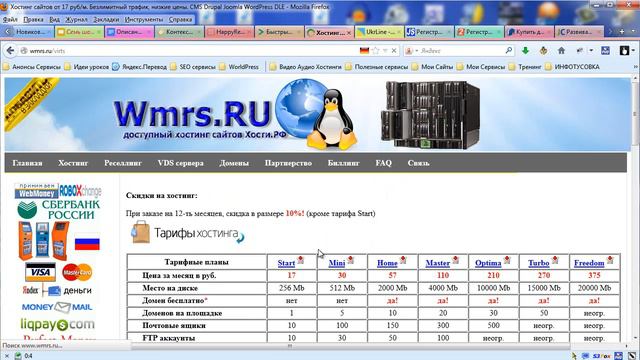
Task: Open the Master tariff link
Action: pyautogui.click(x=438, y=263)
